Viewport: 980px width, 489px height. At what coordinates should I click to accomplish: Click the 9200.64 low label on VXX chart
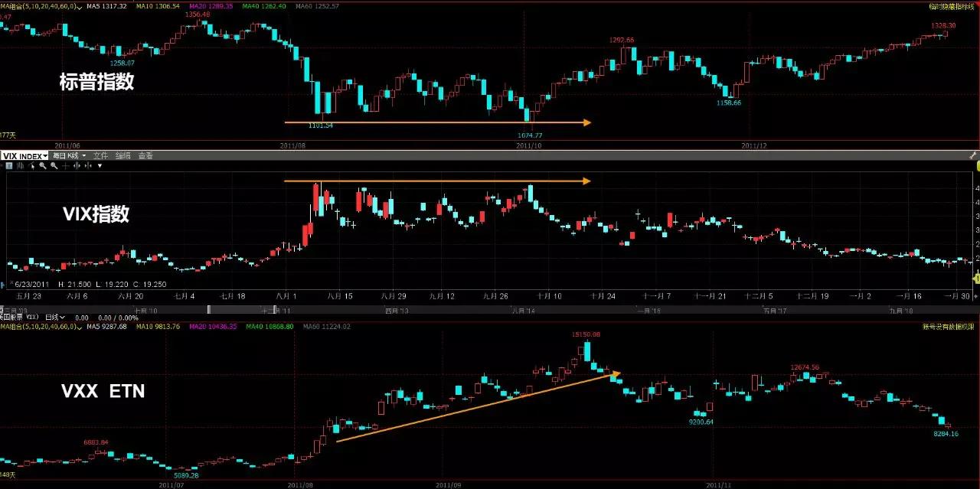[701, 422]
